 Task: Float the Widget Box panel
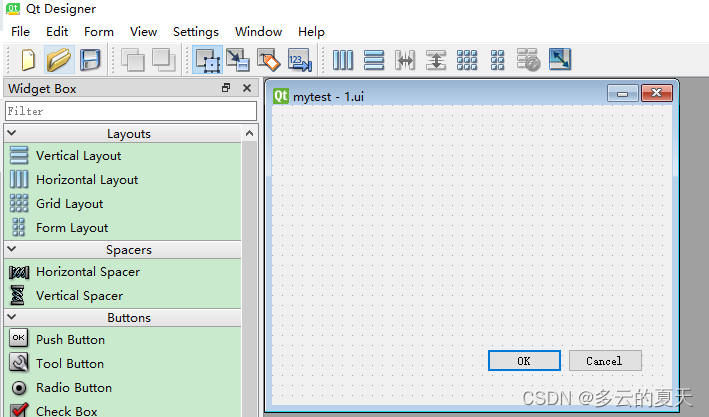pos(226,88)
